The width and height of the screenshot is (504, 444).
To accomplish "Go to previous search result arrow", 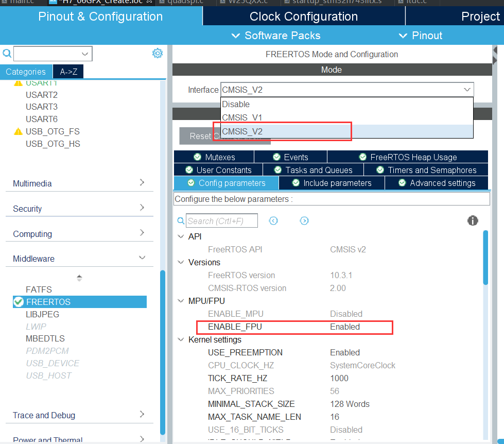I will pyautogui.click(x=273, y=221).
